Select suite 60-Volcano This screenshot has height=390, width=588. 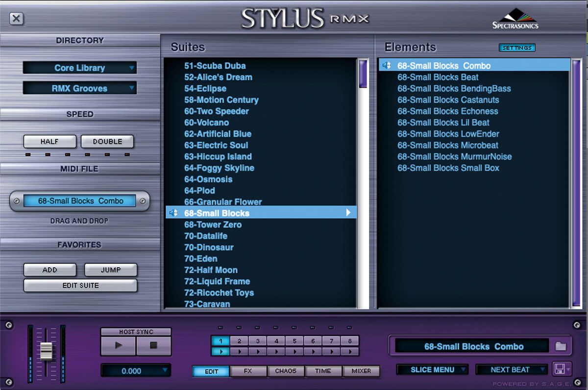coord(206,122)
